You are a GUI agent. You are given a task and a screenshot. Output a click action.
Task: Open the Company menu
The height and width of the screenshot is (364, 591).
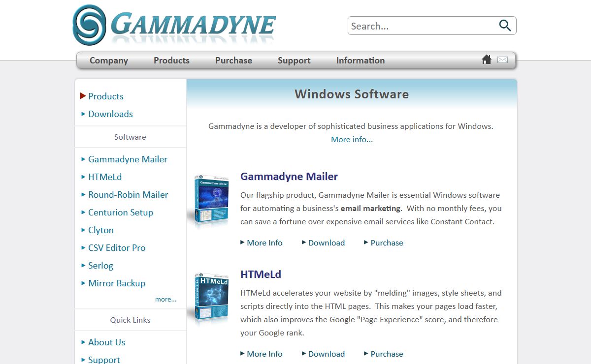click(x=109, y=61)
